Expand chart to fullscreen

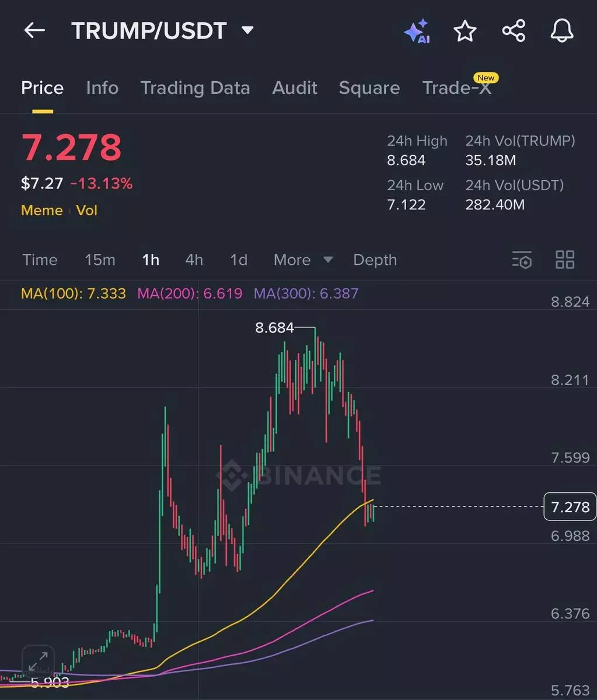coord(38,662)
